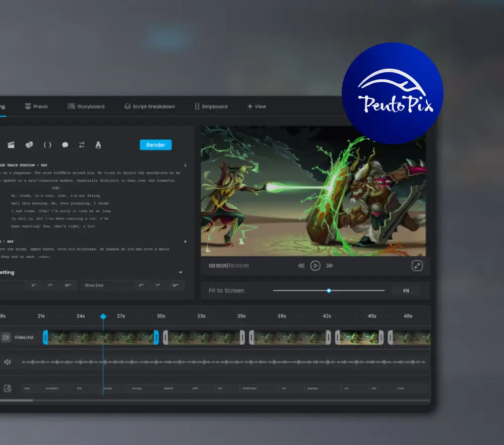Image resolution: width=504 pixels, height=445 pixels.
Task: Click the 42s mark on timeline ruler
Action: point(327,316)
